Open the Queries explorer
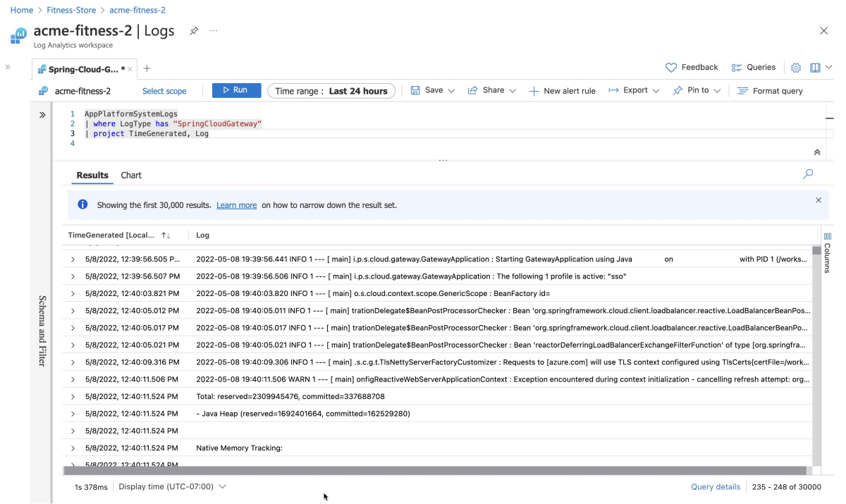This screenshot has width=846, height=504. pos(753,68)
